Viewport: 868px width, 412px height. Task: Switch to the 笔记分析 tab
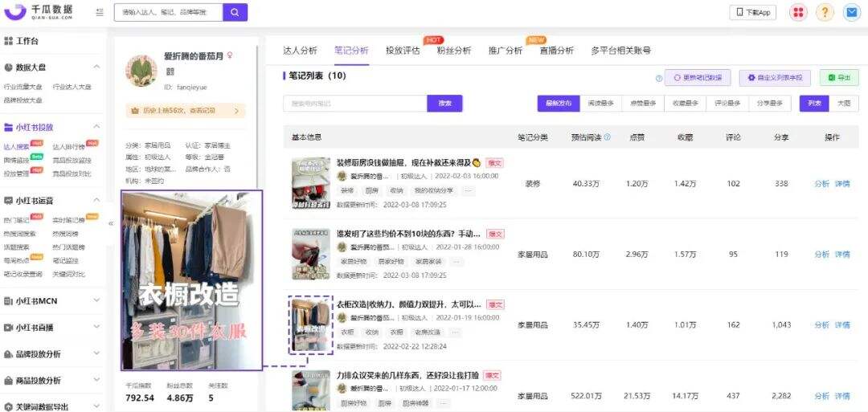[x=351, y=51]
